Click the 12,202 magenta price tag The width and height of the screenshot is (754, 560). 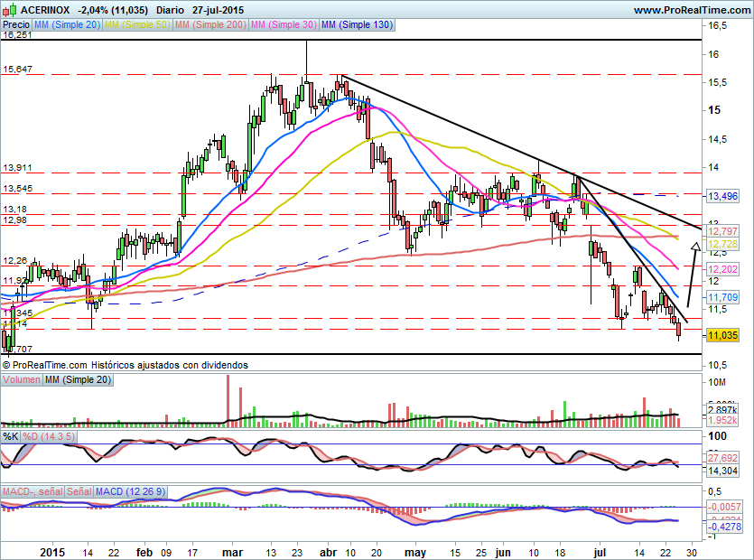[722, 269]
